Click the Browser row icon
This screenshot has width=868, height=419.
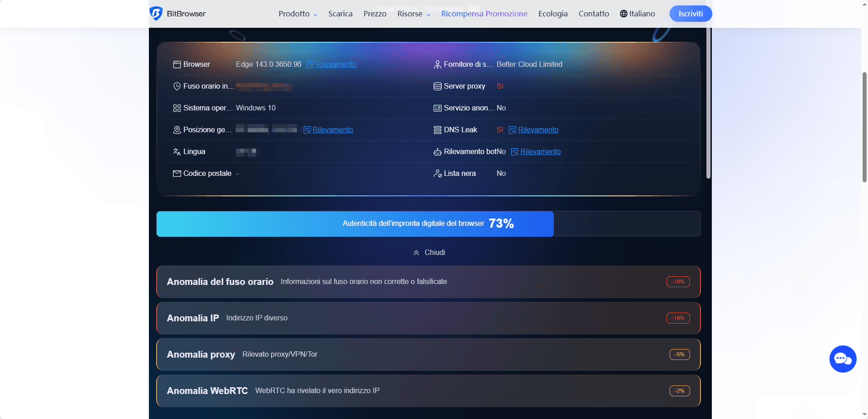click(x=177, y=64)
